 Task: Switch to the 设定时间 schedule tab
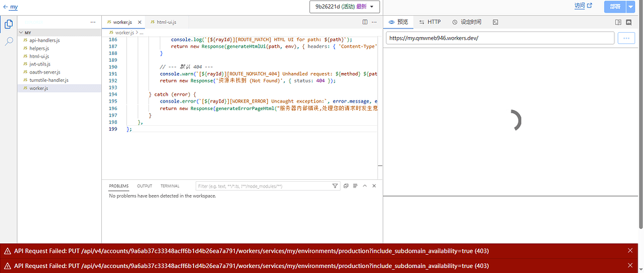point(467,22)
